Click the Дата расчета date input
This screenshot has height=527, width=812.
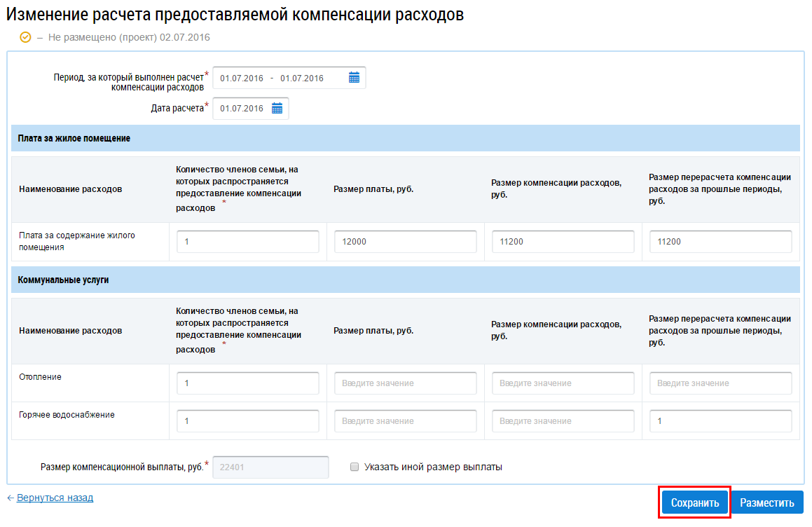pos(242,109)
